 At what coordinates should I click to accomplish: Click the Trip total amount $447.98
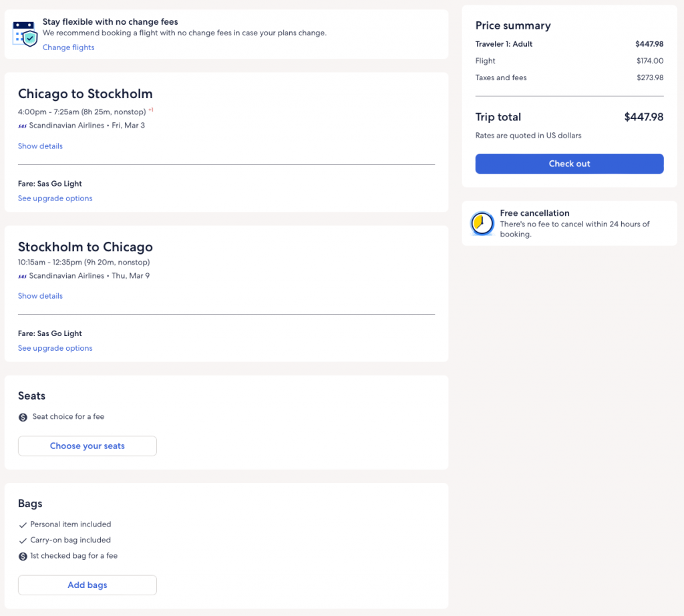click(643, 117)
